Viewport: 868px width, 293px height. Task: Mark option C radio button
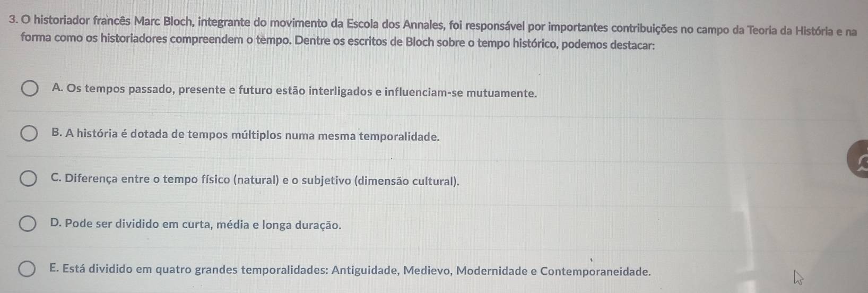29,179
